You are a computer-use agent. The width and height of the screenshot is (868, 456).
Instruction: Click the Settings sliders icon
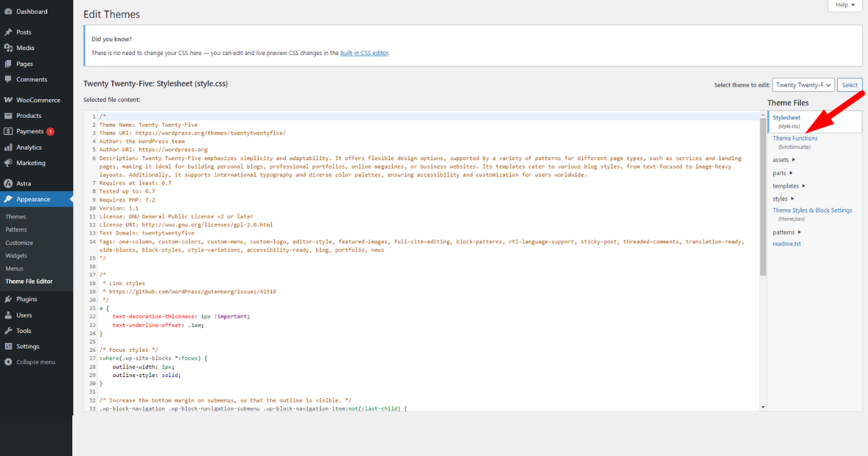[x=8, y=346]
